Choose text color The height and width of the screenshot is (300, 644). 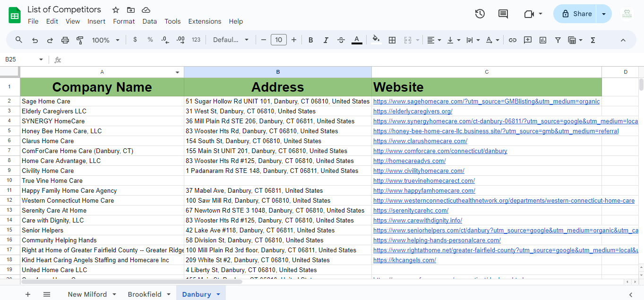pyautogui.click(x=357, y=40)
